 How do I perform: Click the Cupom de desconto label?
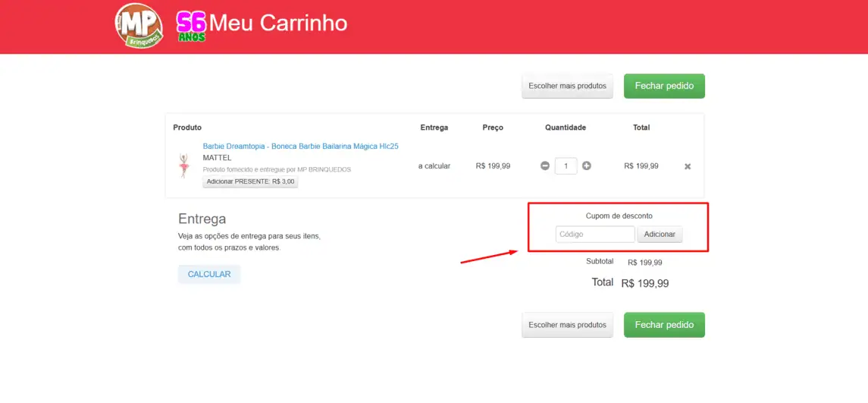coord(619,216)
